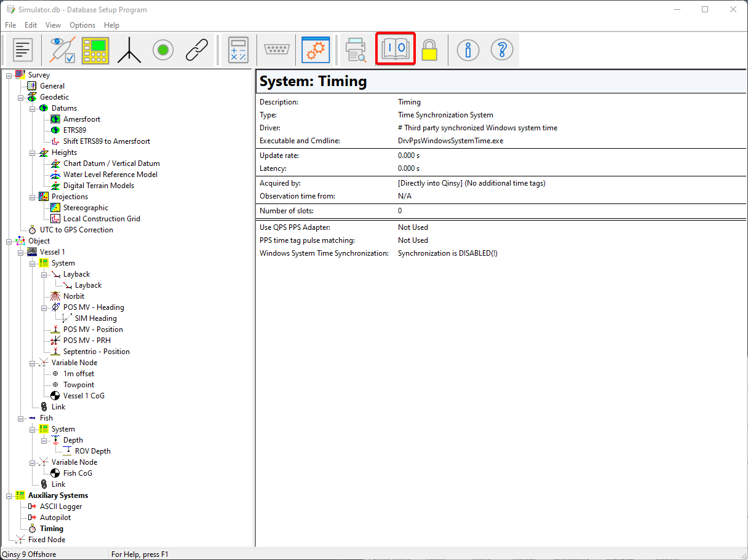This screenshot has width=748, height=560.
Task: Select the 1m offset node
Action: click(79, 374)
